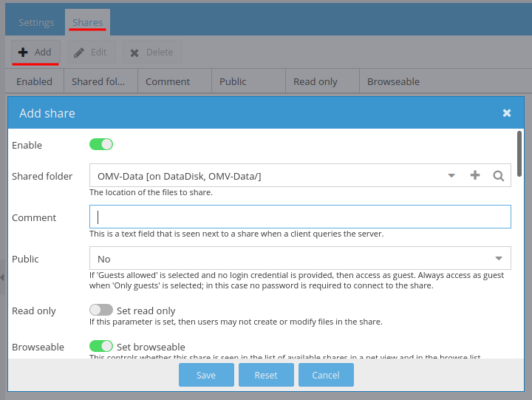Click the Add share toolbar button

tap(35, 52)
